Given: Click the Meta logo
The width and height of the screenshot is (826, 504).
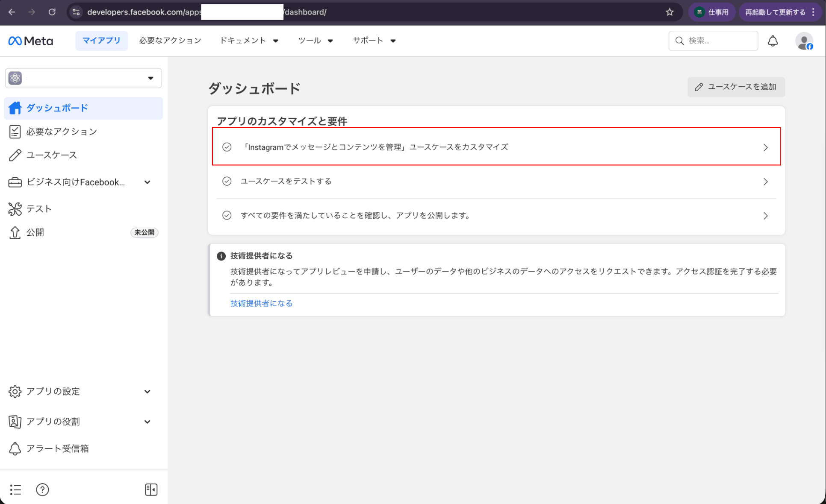Looking at the screenshot, I should 31,41.
